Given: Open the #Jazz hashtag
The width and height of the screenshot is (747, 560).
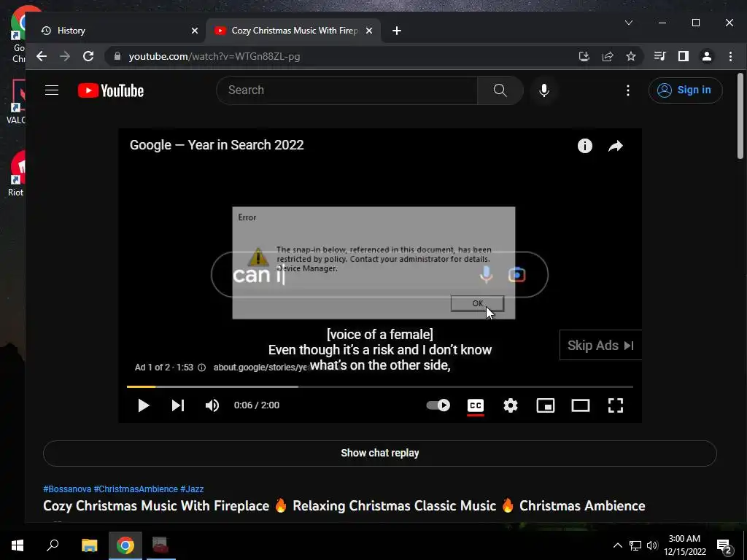Looking at the screenshot, I should click(192, 489).
